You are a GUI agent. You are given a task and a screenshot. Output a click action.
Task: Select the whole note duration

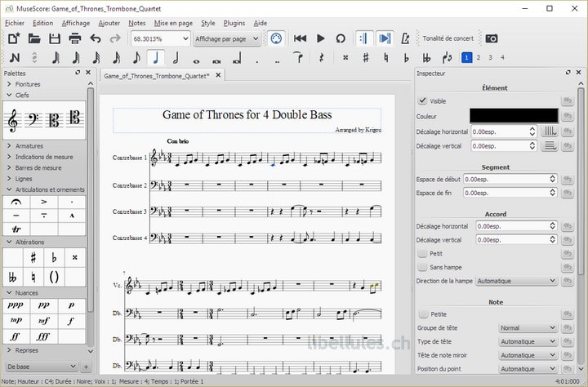tap(196, 60)
